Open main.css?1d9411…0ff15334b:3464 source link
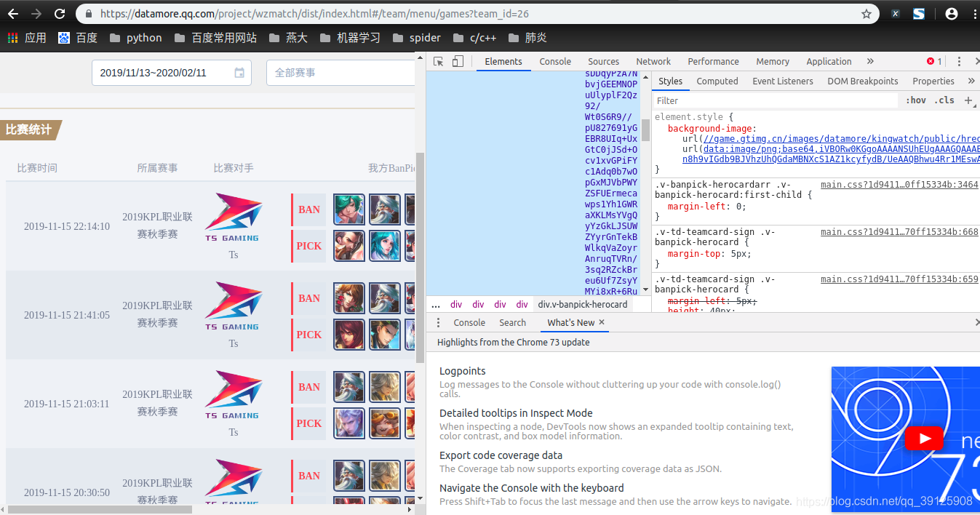The height and width of the screenshot is (515, 980). tap(899, 185)
